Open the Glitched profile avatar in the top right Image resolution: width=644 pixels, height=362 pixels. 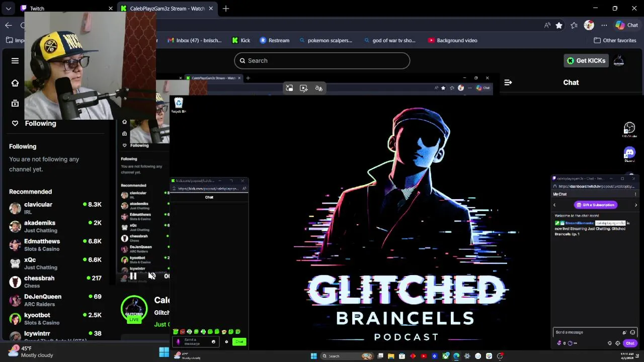(619, 61)
